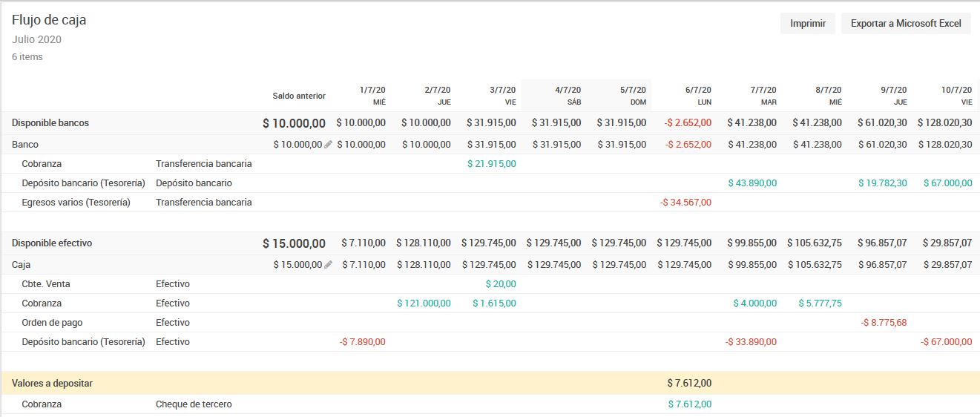Select the highlighted Valores a depositar row
Viewport: 980px width, 417px height.
[x=490, y=384]
